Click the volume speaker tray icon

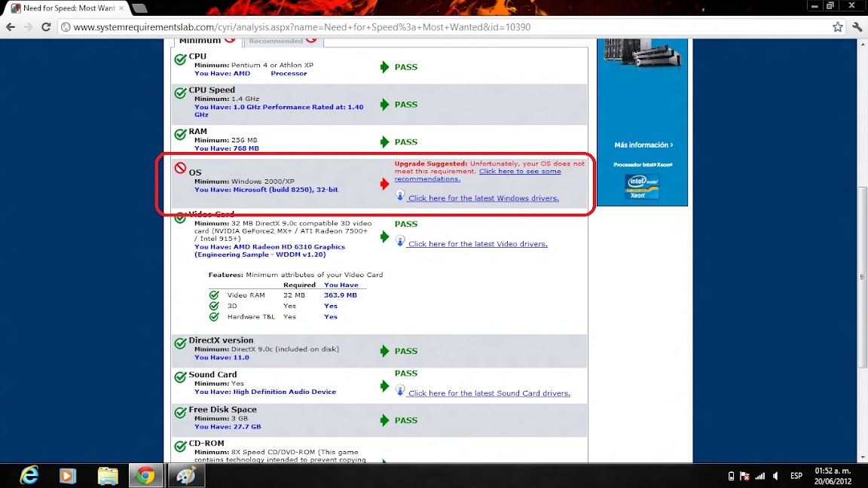tap(776, 476)
